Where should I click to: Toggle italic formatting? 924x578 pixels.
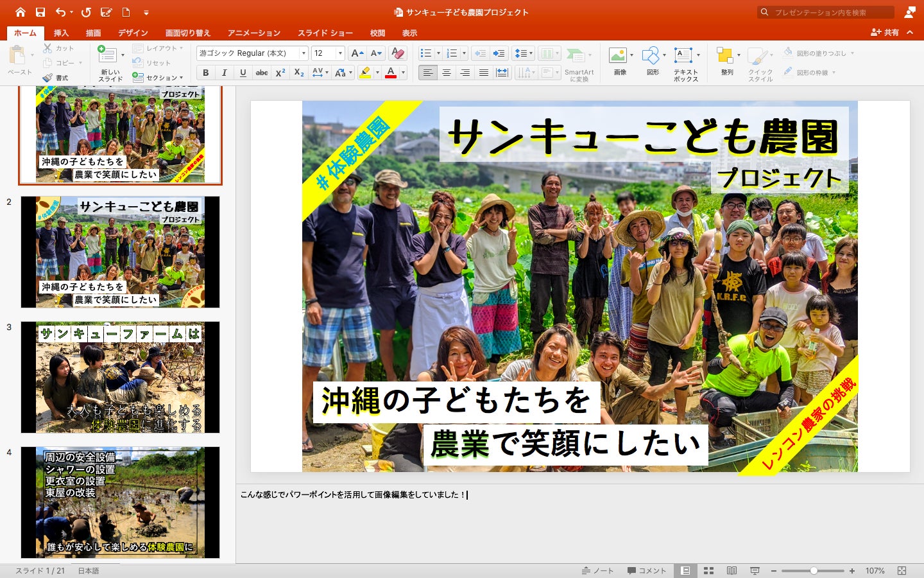[224, 73]
